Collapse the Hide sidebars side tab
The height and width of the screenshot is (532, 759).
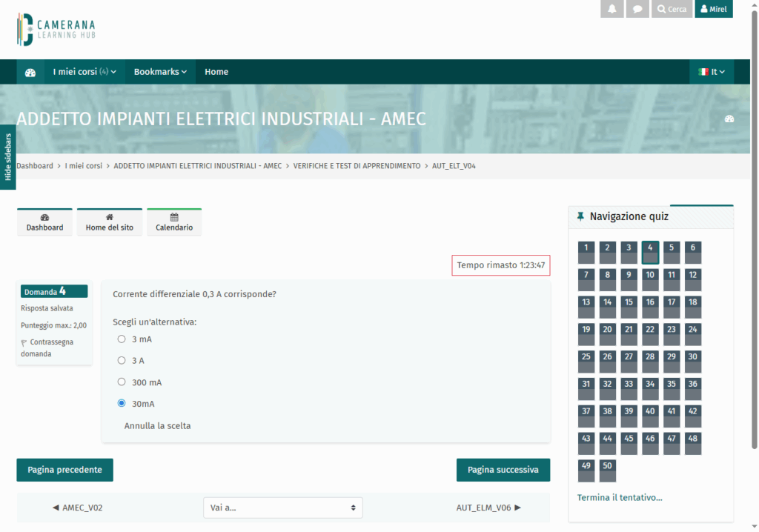point(8,157)
